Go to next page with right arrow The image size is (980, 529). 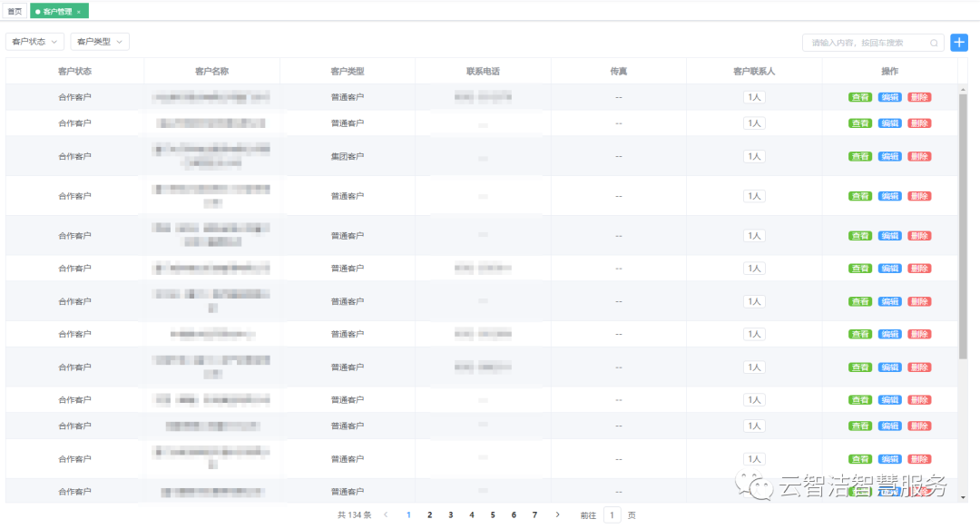pyautogui.click(x=557, y=514)
